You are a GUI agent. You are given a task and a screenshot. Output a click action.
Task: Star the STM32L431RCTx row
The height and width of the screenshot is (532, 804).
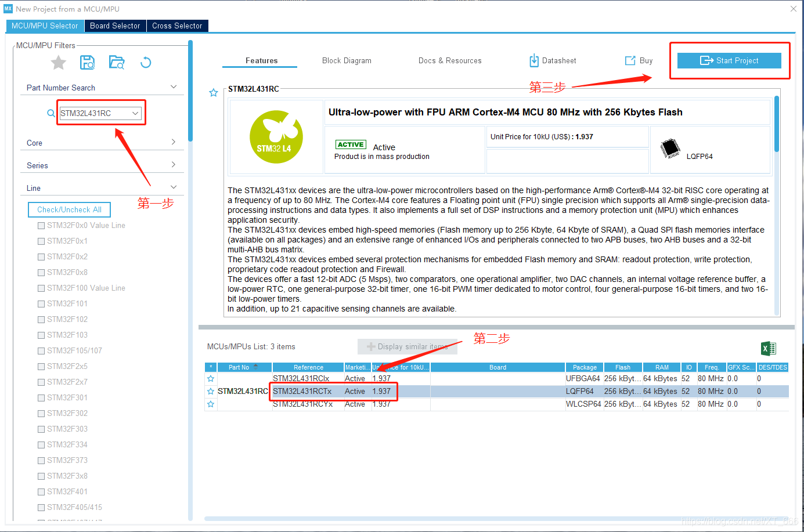pyautogui.click(x=211, y=392)
